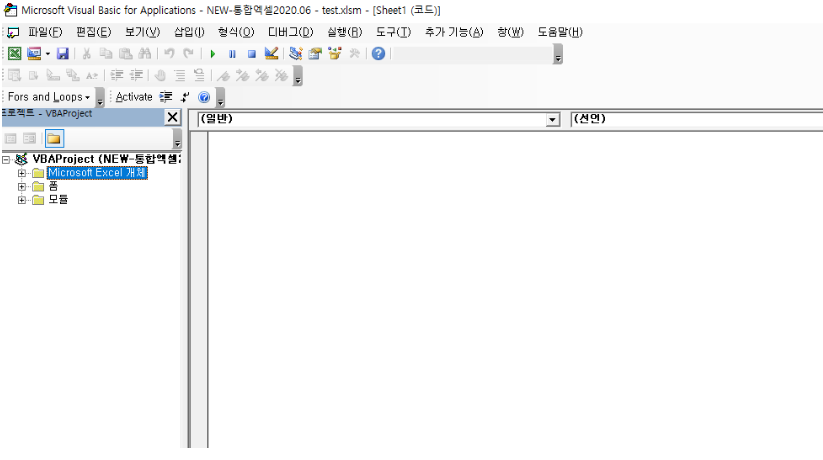
Task: Open project panel toolbar options arrow
Action: (x=177, y=139)
